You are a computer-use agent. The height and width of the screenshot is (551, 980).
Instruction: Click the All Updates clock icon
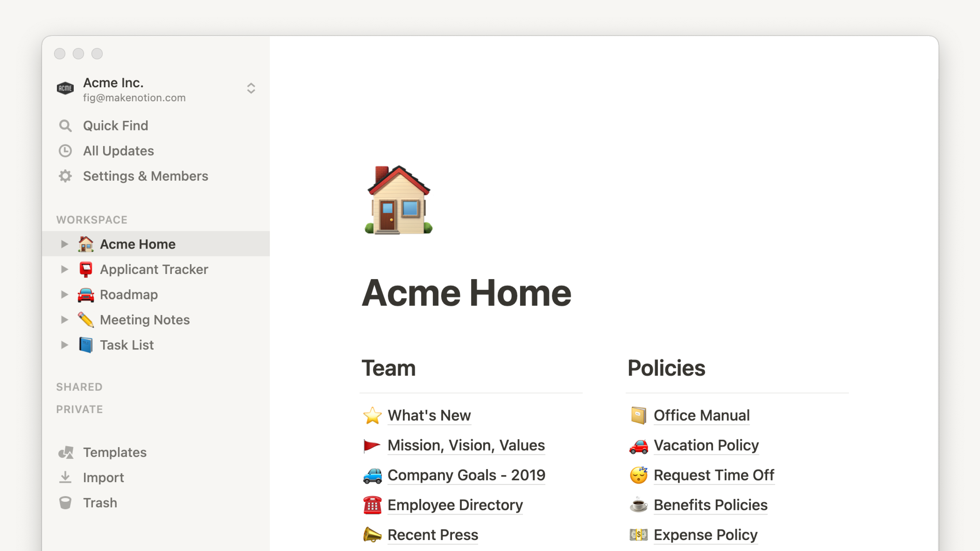pyautogui.click(x=66, y=151)
